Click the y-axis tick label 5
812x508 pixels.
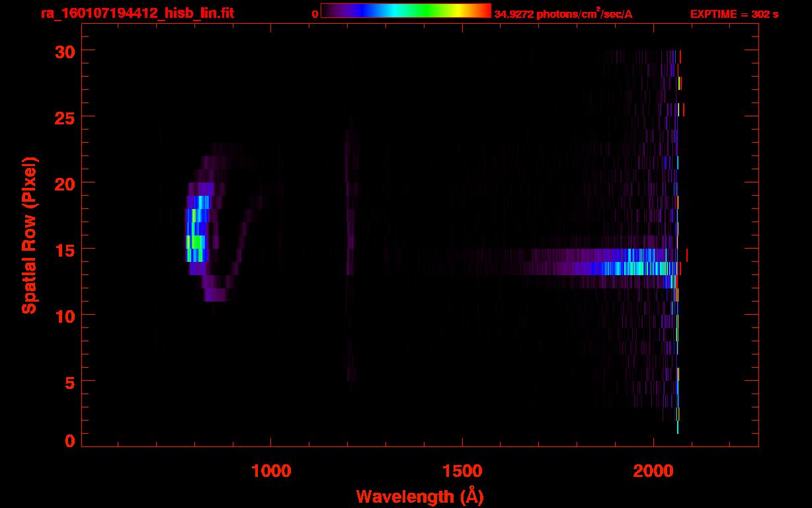(69, 382)
